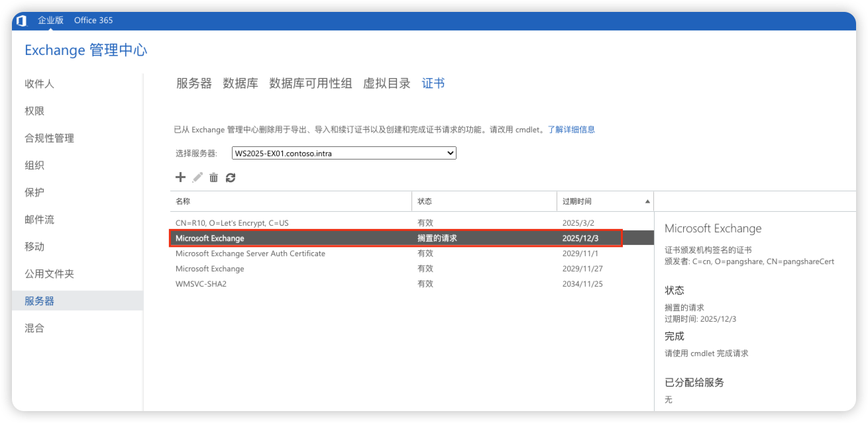Open Office 365 in top bar
The image size is (868, 423).
tap(93, 21)
